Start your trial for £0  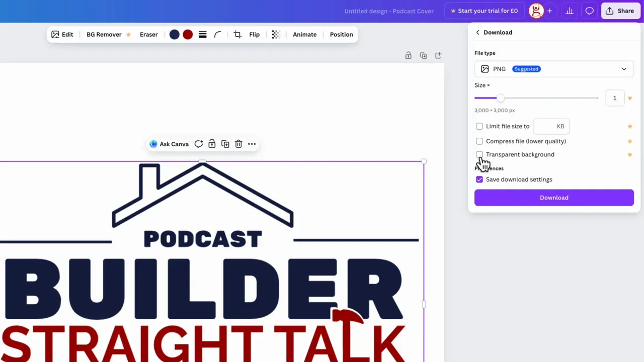(x=484, y=10)
